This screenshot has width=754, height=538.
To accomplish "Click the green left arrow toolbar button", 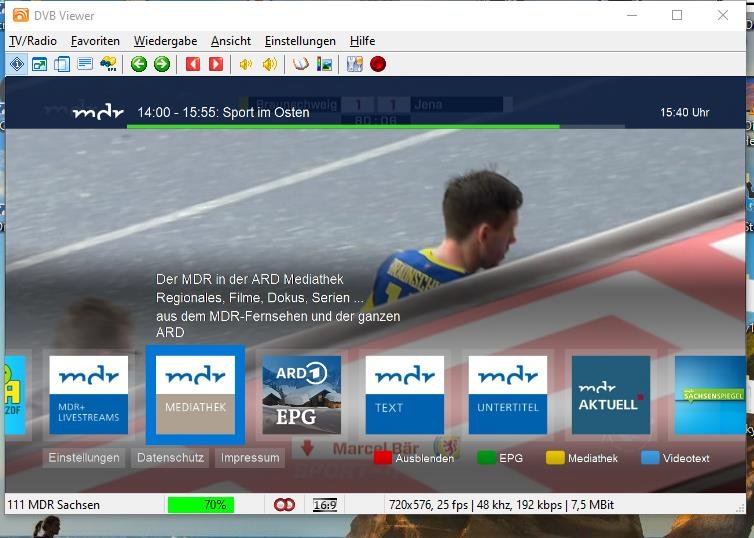I will [x=139, y=64].
